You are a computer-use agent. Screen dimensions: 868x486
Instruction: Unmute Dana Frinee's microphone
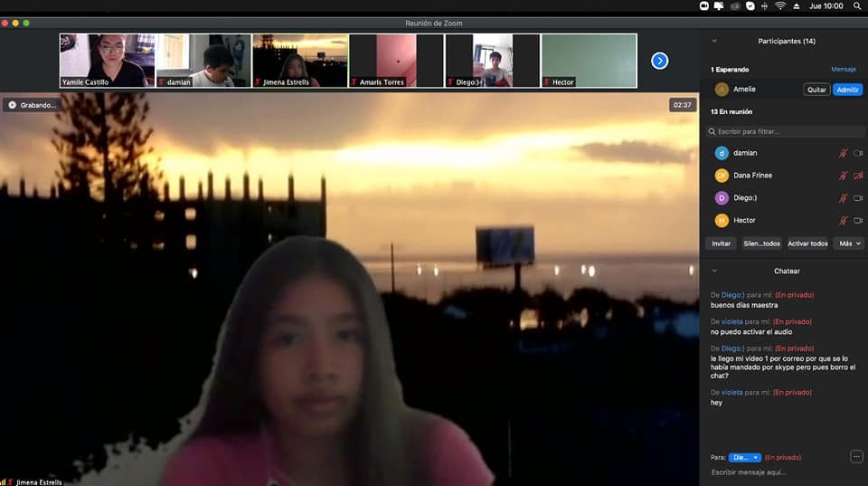click(843, 176)
